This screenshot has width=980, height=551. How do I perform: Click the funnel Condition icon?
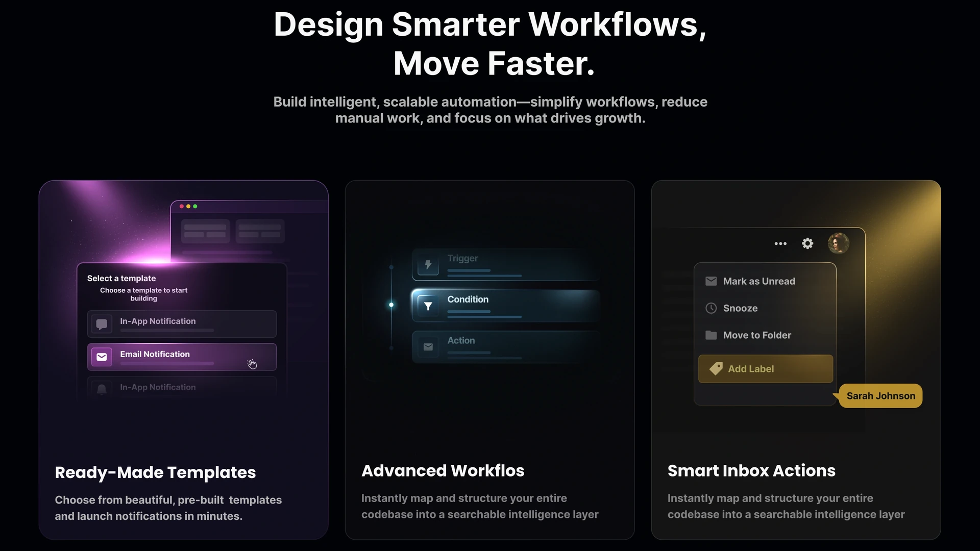428,306
